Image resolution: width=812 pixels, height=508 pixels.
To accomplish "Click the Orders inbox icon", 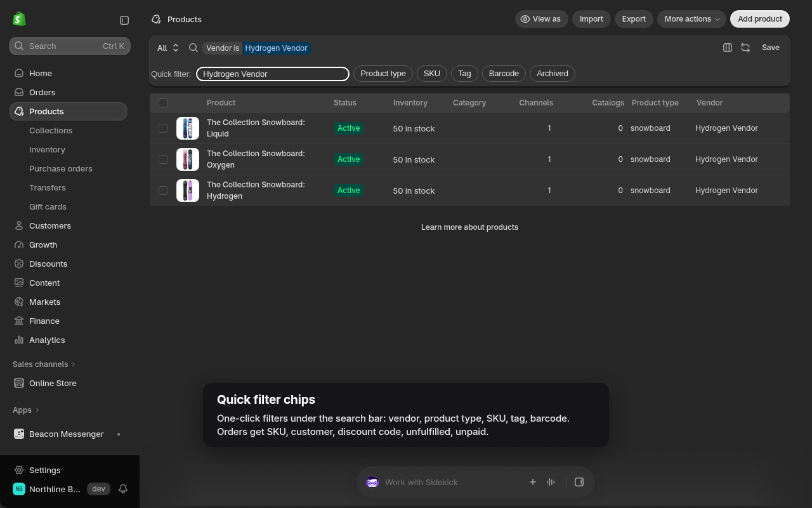I will coord(19,92).
